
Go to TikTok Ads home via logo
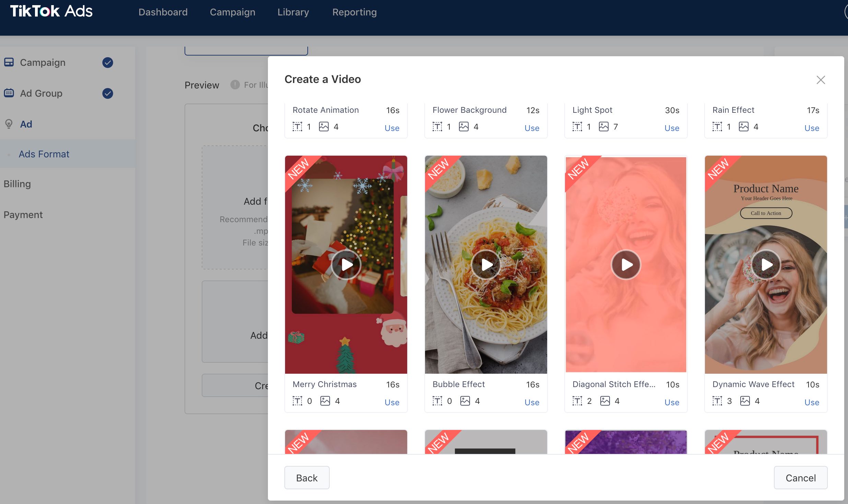tap(51, 11)
